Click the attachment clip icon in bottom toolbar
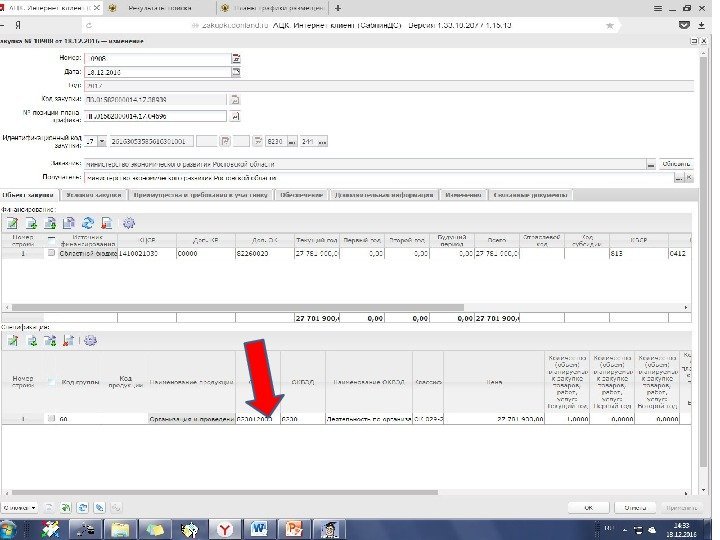Screen dimensions: 720x540 [100, 507]
